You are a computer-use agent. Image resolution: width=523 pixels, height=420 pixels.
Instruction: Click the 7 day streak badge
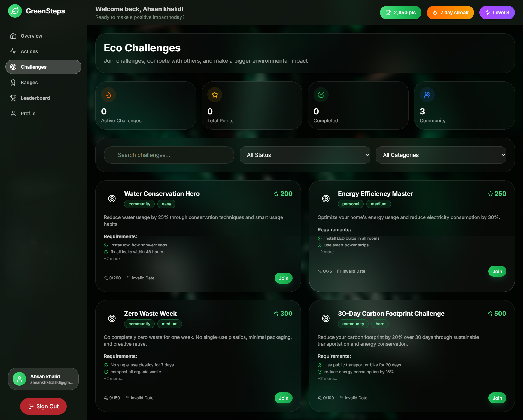tap(450, 13)
